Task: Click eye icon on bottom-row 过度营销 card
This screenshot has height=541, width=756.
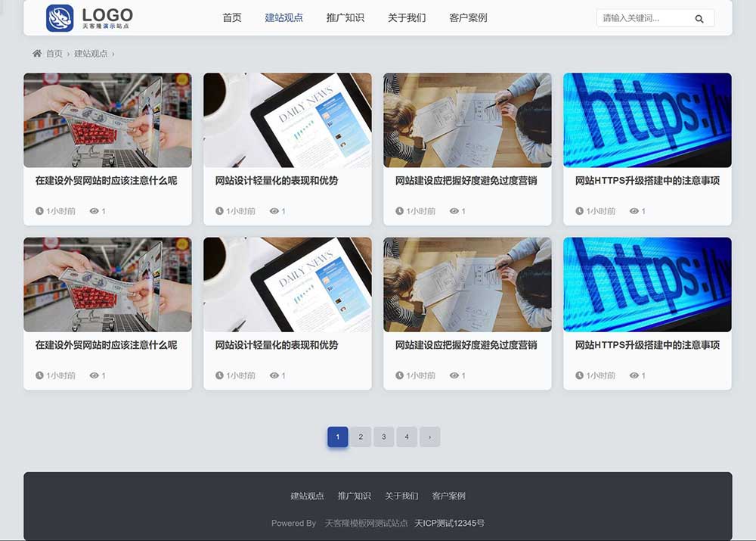Action: point(454,375)
